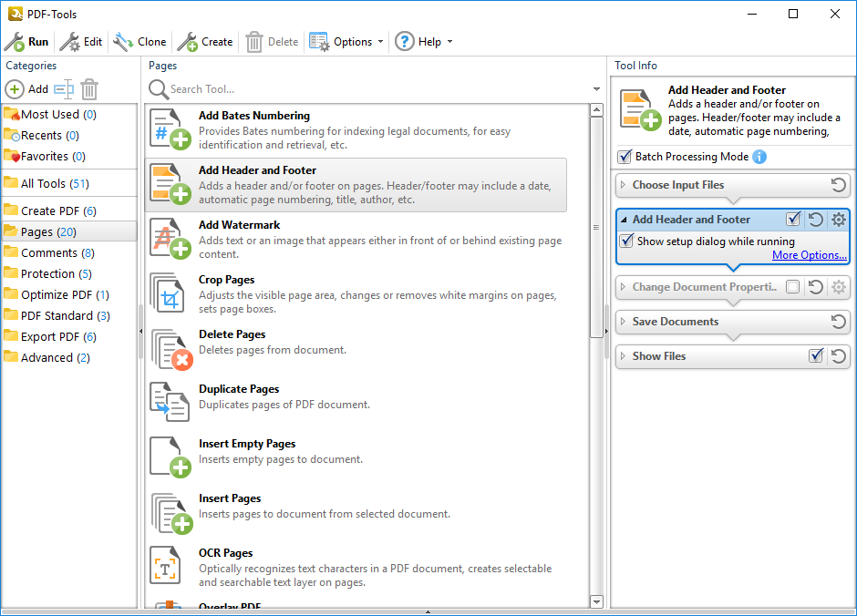857x616 pixels.
Task: Uncheck Show setup dialog while running
Action: (626, 241)
